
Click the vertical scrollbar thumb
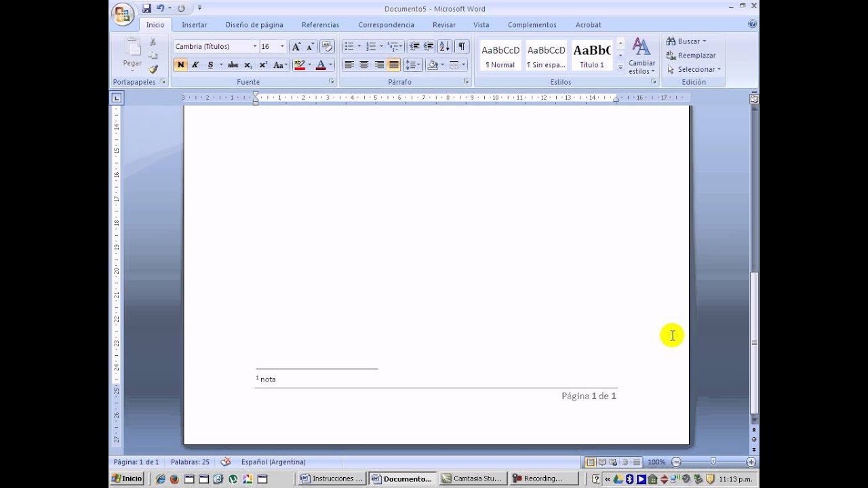click(x=754, y=342)
